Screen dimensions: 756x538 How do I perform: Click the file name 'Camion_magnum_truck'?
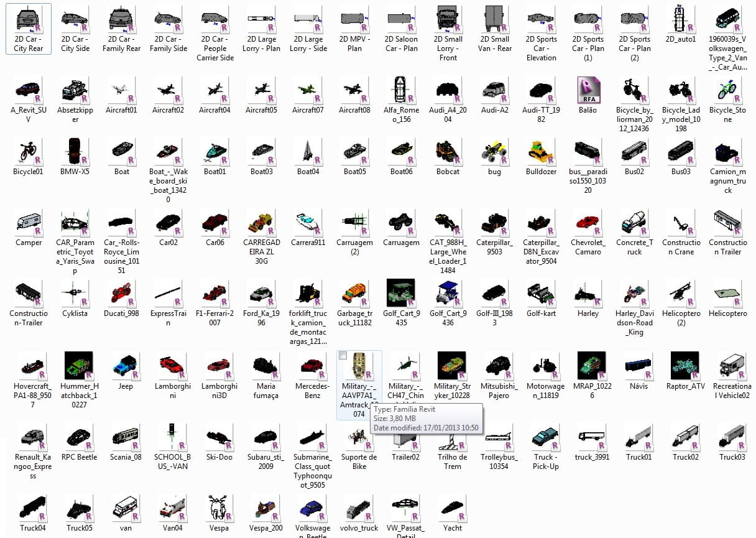point(727,181)
